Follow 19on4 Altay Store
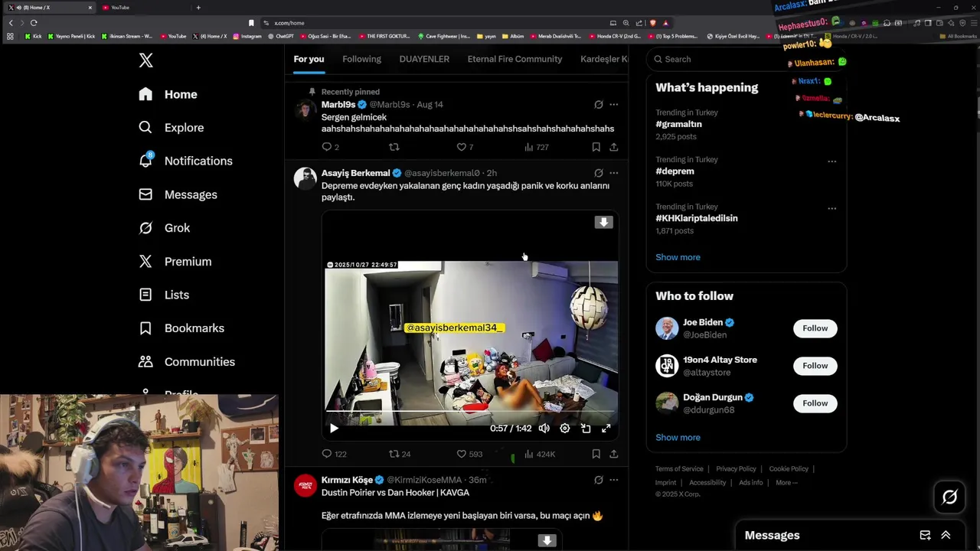 point(815,366)
